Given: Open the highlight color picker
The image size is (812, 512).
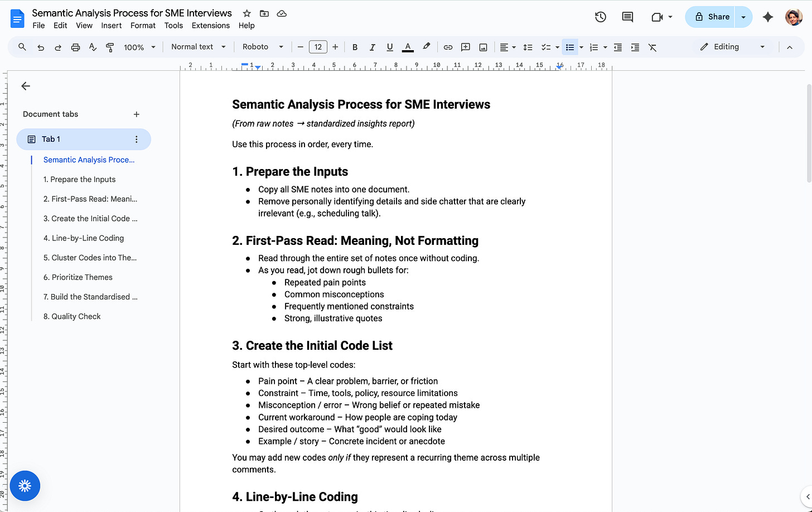Looking at the screenshot, I should (x=427, y=47).
